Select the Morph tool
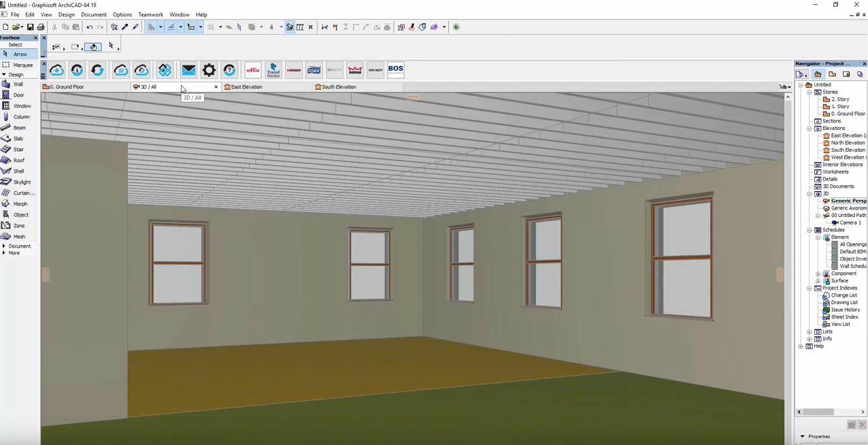Viewport: 868px width, 445px height. pos(20,203)
